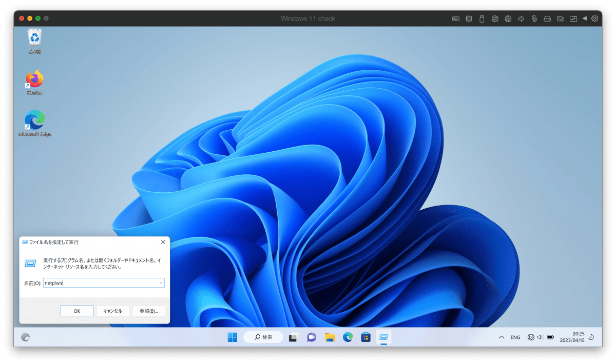
Task: Click the green macOS fullscreen button
Action: click(x=38, y=18)
